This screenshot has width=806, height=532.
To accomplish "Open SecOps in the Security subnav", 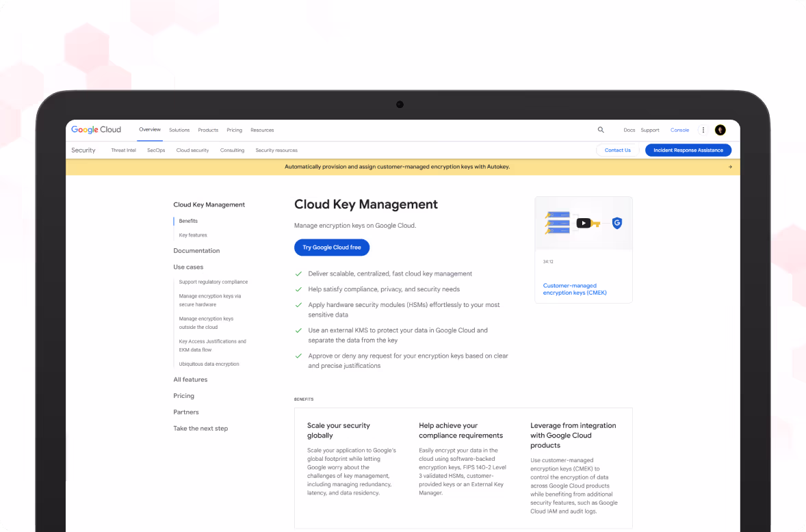I will pyautogui.click(x=156, y=150).
